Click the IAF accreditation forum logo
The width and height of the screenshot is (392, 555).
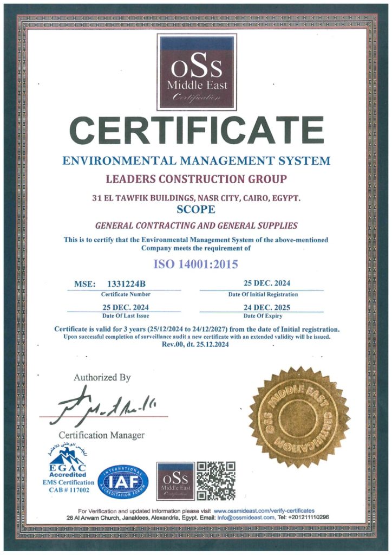pyautogui.click(x=123, y=482)
